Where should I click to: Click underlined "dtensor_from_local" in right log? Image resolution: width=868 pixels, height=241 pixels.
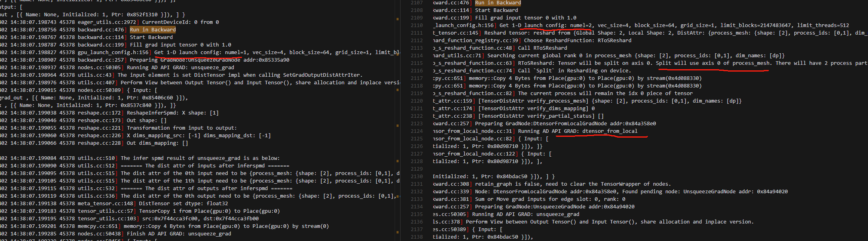click(x=610, y=131)
